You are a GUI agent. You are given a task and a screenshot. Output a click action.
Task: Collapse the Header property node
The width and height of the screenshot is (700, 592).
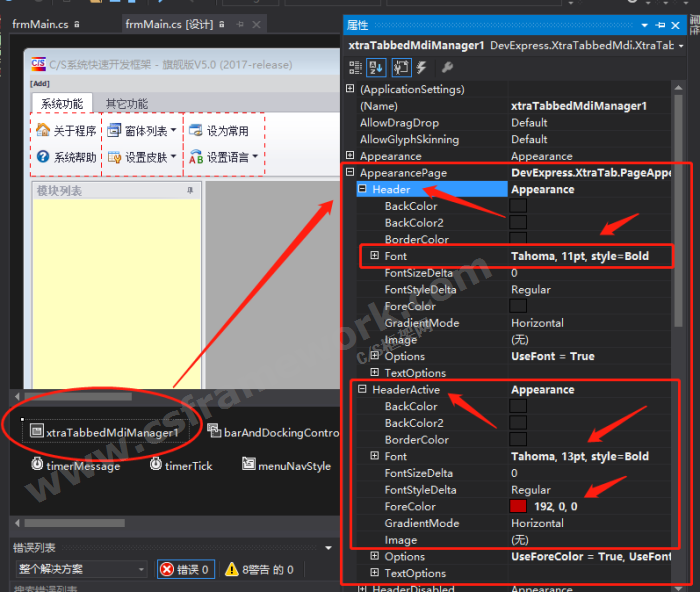coord(362,189)
